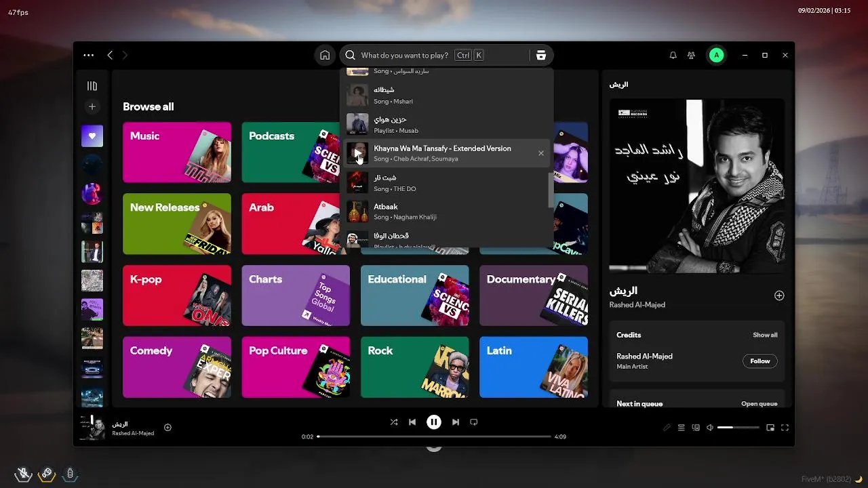Toggle shuffle playback
Image resolution: width=868 pixels, height=488 pixels.
coord(394,422)
